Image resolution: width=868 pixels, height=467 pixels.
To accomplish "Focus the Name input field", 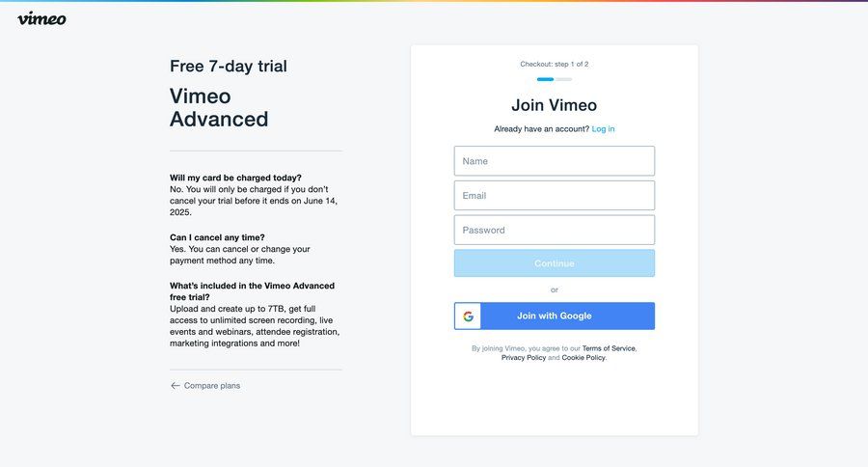I will pos(554,161).
